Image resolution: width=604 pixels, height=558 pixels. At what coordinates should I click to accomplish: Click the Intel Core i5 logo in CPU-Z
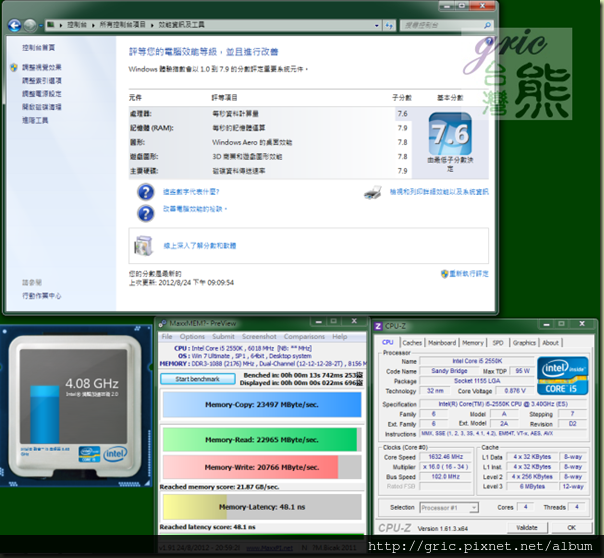(563, 375)
